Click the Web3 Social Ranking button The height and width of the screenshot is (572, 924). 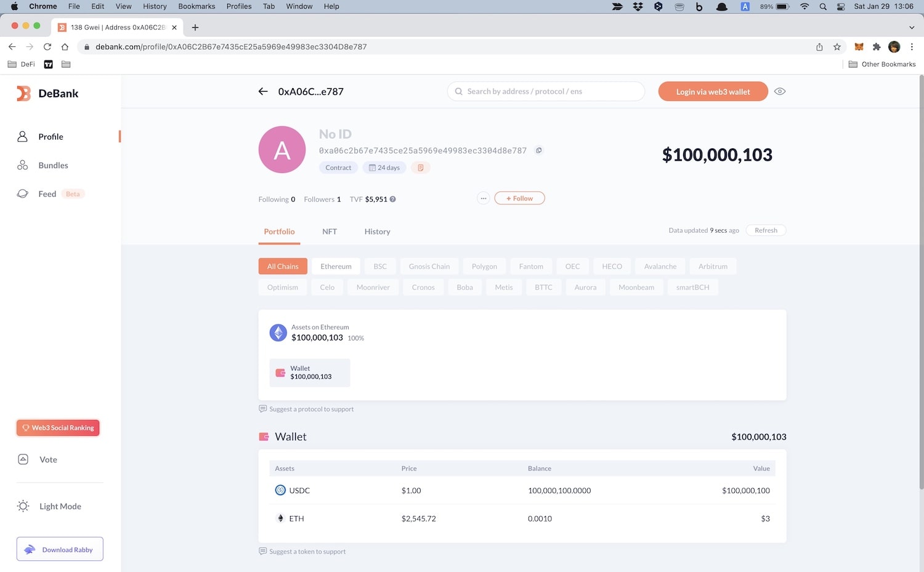[x=58, y=428]
